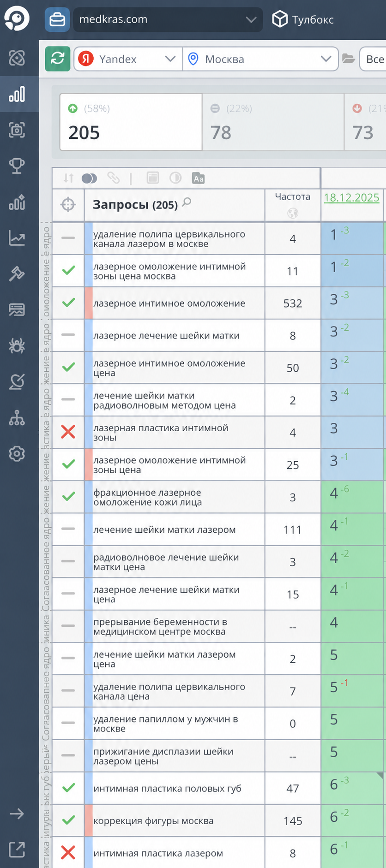Toggle the checkmark for лазерное интимное омоложение
386x868 pixels.
[68, 303]
